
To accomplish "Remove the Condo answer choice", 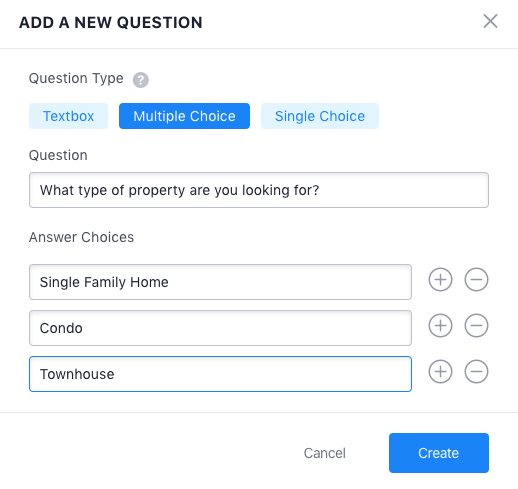I will click(476, 325).
